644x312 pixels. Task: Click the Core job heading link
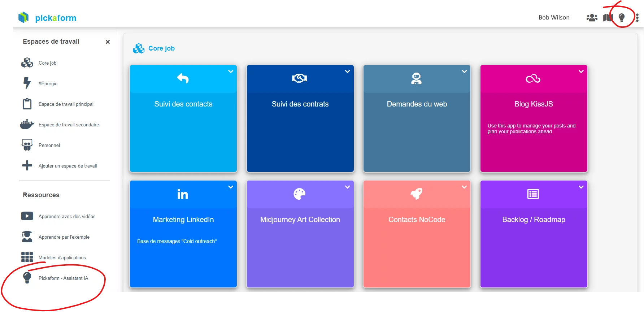pos(161,48)
